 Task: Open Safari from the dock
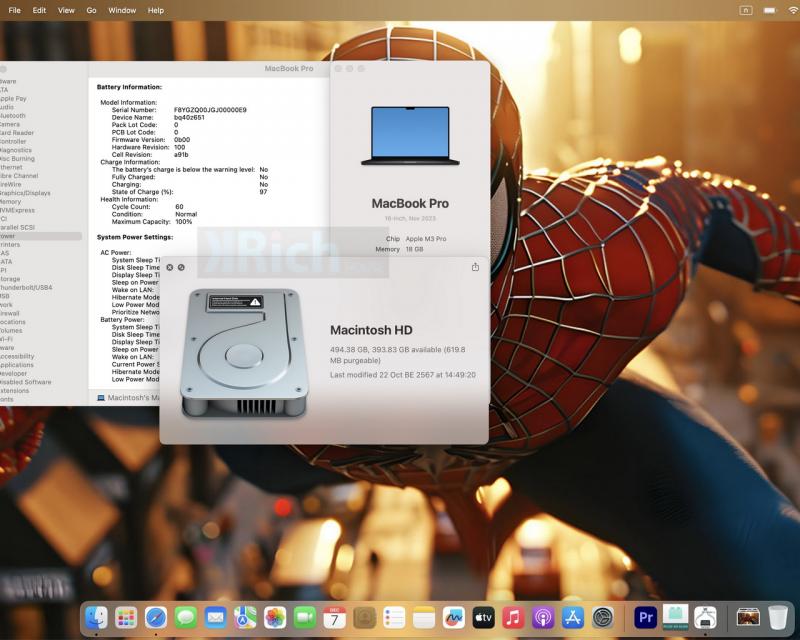pos(156,618)
